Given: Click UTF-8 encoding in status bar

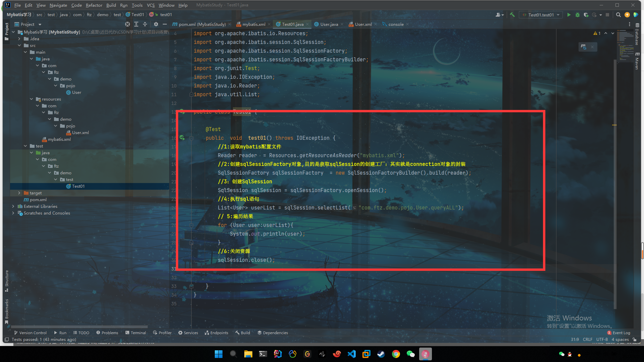Looking at the screenshot, I should pos(602,340).
